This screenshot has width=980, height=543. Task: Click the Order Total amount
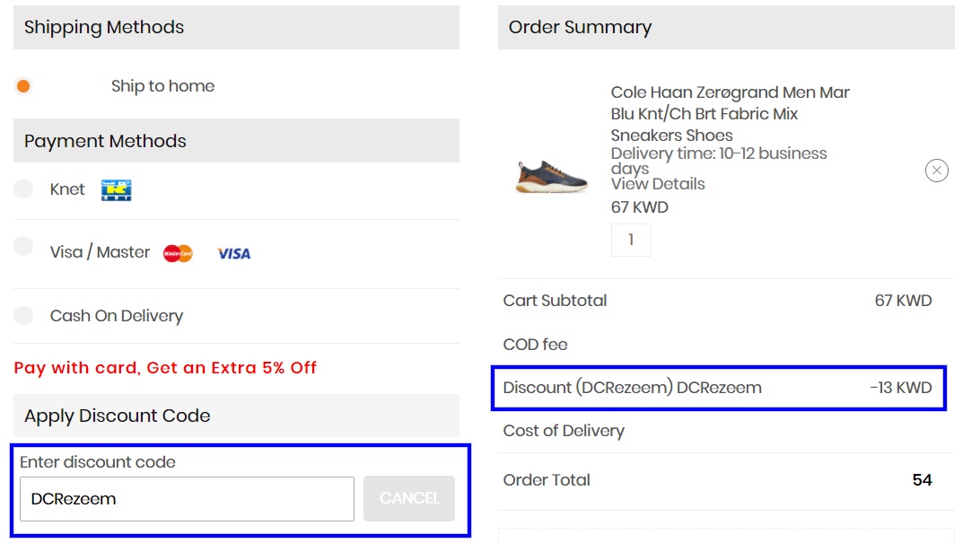click(922, 480)
